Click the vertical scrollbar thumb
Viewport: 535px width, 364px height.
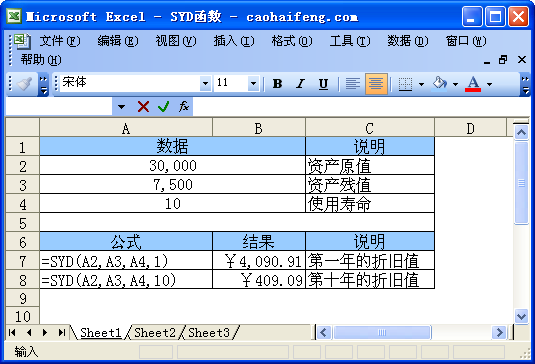click(x=521, y=183)
